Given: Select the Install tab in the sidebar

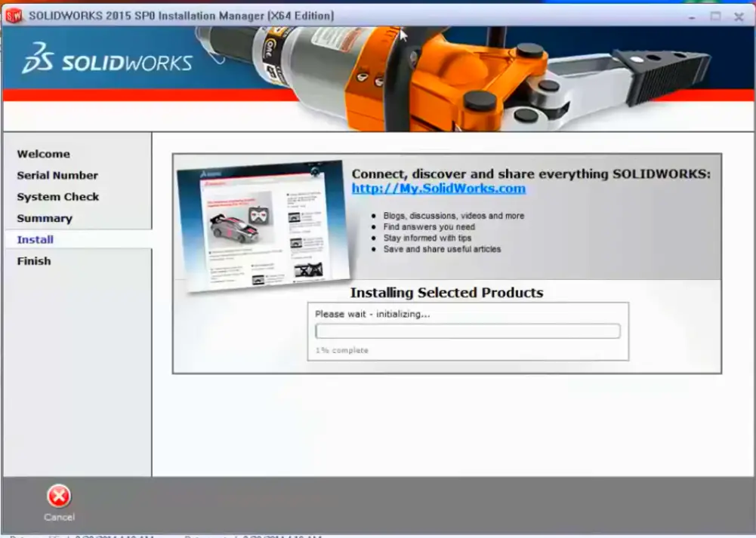Looking at the screenshot, I should [x=34, y=239].
